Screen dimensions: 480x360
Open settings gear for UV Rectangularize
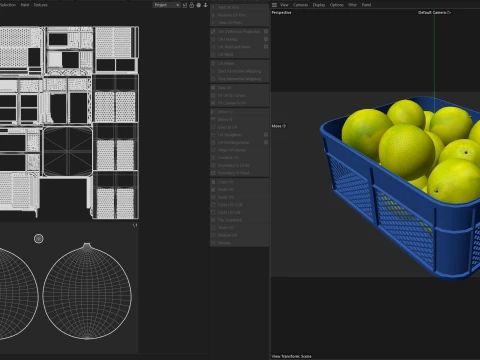266,142
